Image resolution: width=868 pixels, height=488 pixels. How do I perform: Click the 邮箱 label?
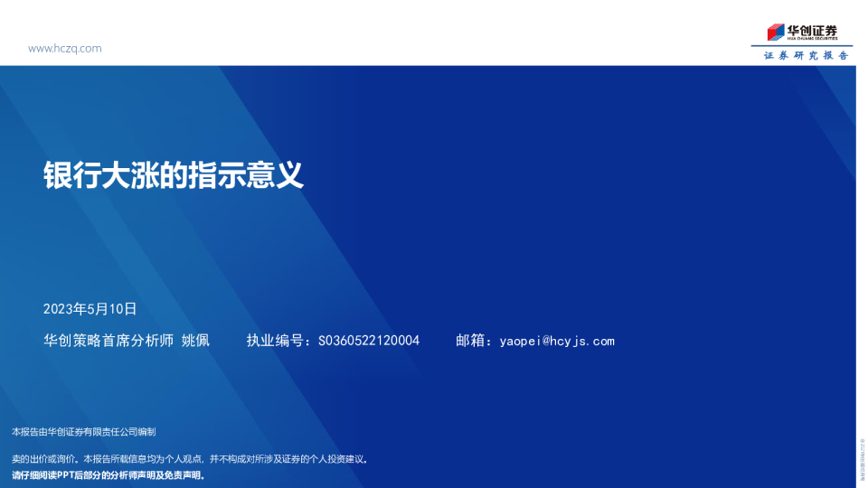tap(473, 341)
